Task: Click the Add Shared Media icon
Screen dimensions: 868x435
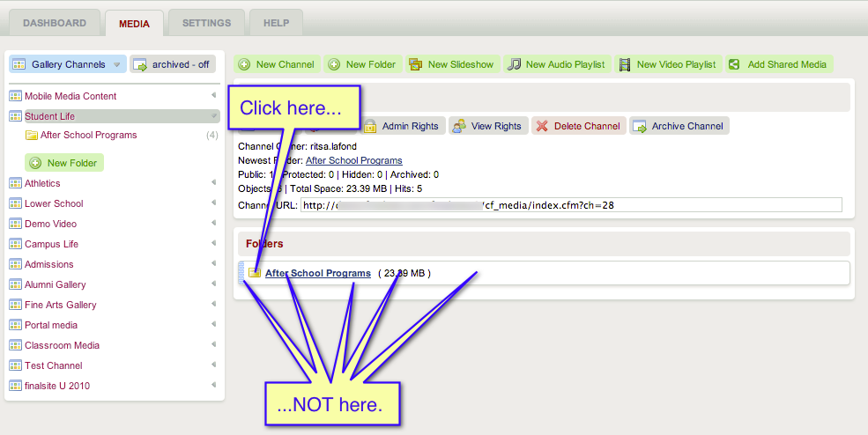Action: pos(737,64)
